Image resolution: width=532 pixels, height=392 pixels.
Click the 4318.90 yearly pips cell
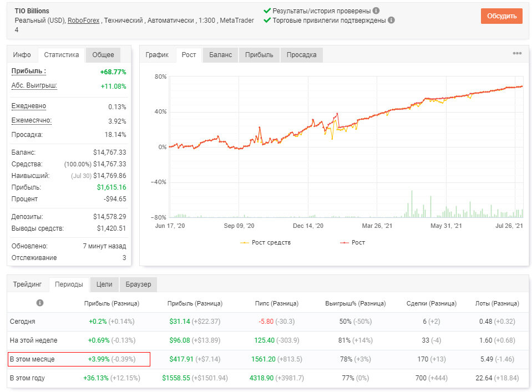point(276,378)
